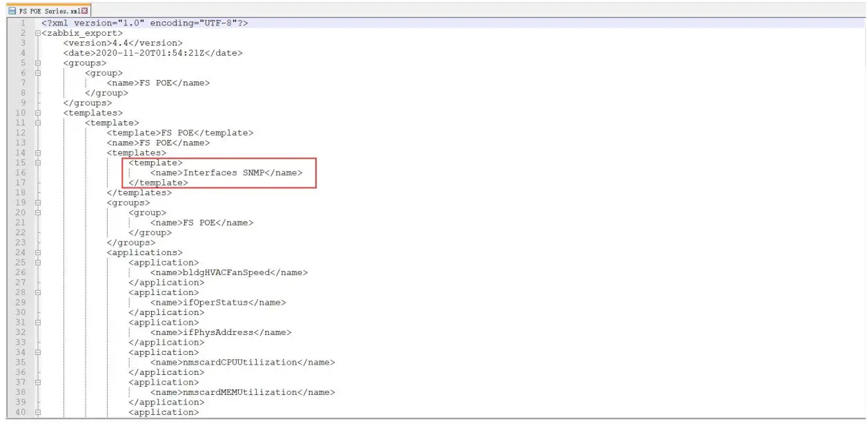Collapse the groups node on line 5

click(x=38, y=63)
